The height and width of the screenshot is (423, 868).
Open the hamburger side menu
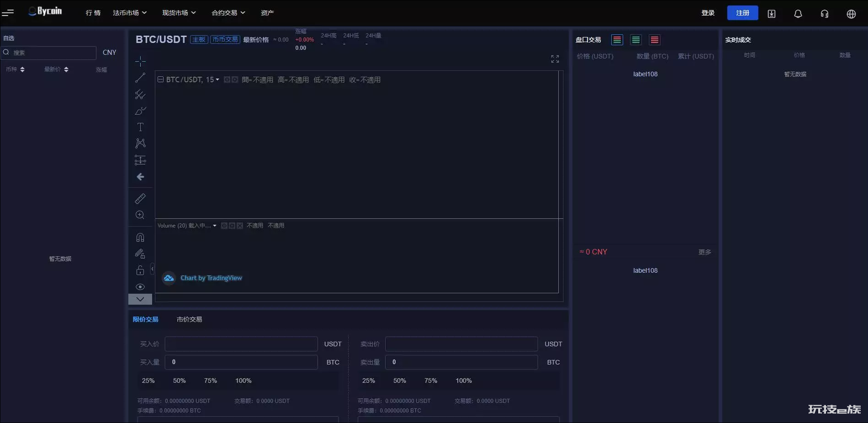click(x=8, y=13)
